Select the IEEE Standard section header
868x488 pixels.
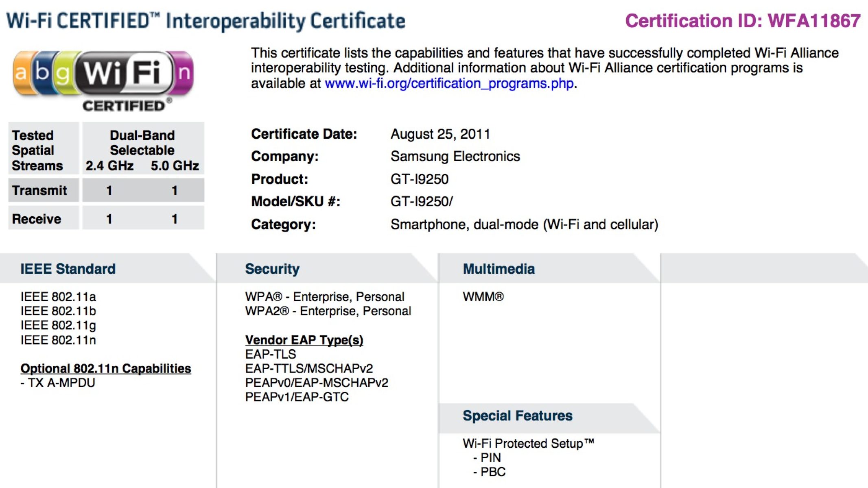click(68, 269)
